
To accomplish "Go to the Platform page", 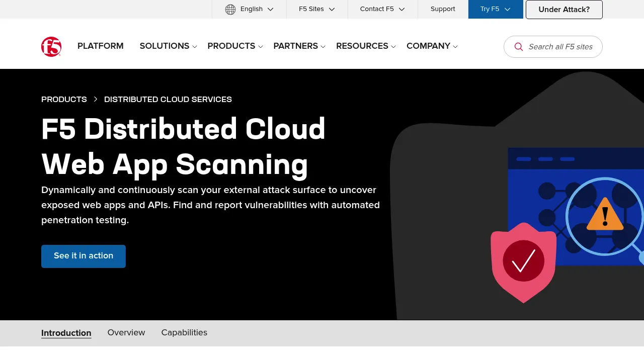I will (101, 46).
